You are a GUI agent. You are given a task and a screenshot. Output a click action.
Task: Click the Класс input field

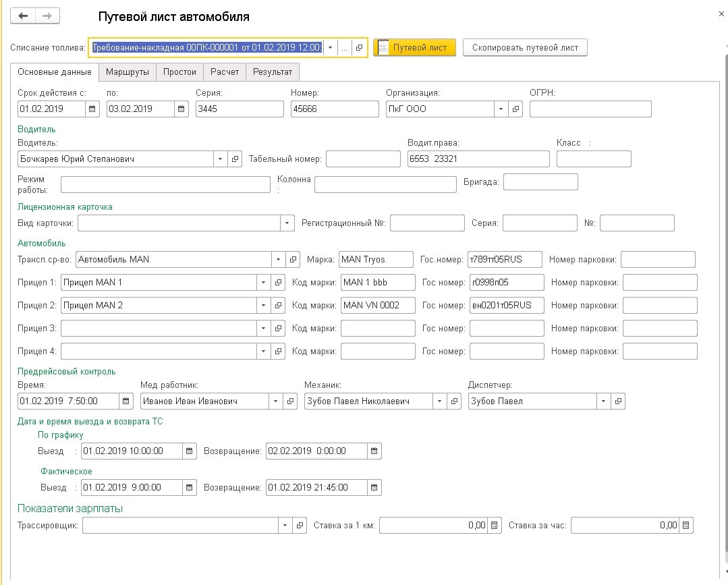(594, 159)
